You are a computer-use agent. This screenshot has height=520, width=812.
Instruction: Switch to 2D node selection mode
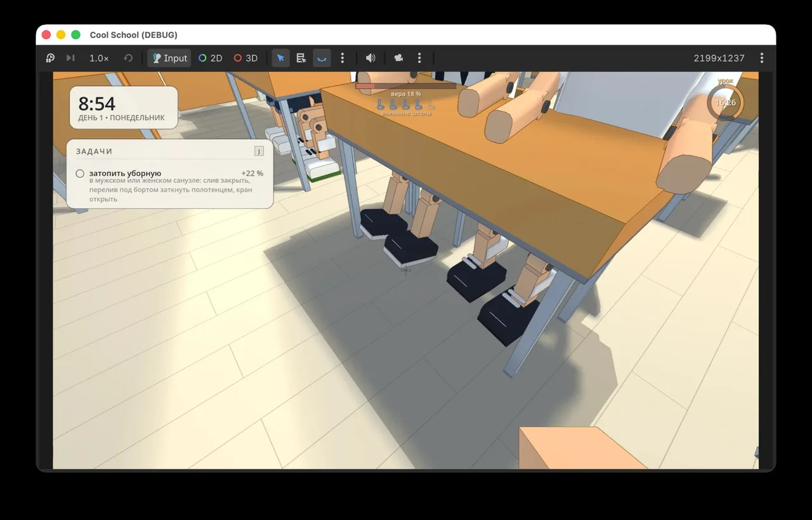pos(210,58)
